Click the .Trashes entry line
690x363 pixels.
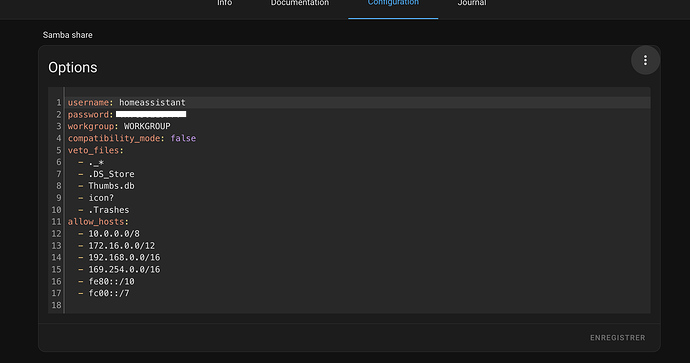pos(104,210)
